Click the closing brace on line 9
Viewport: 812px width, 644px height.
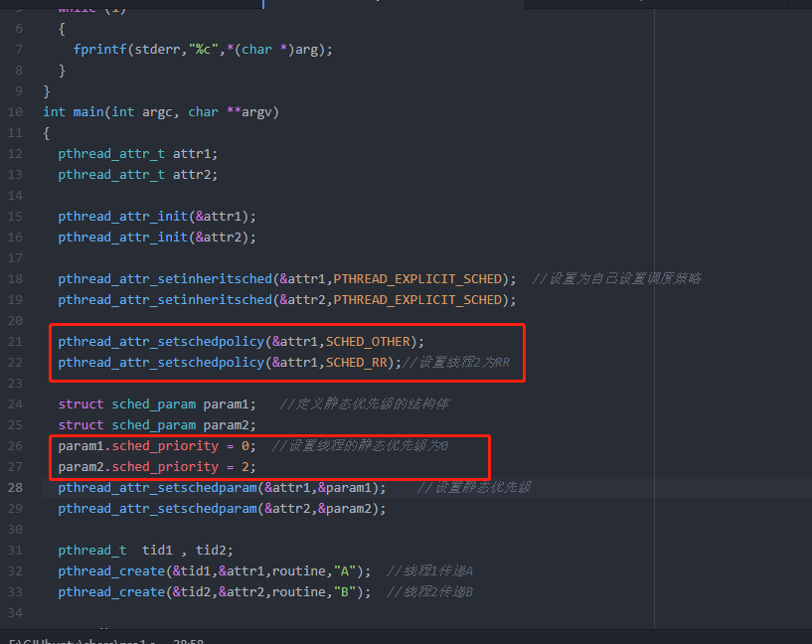(x=47, y=91)
